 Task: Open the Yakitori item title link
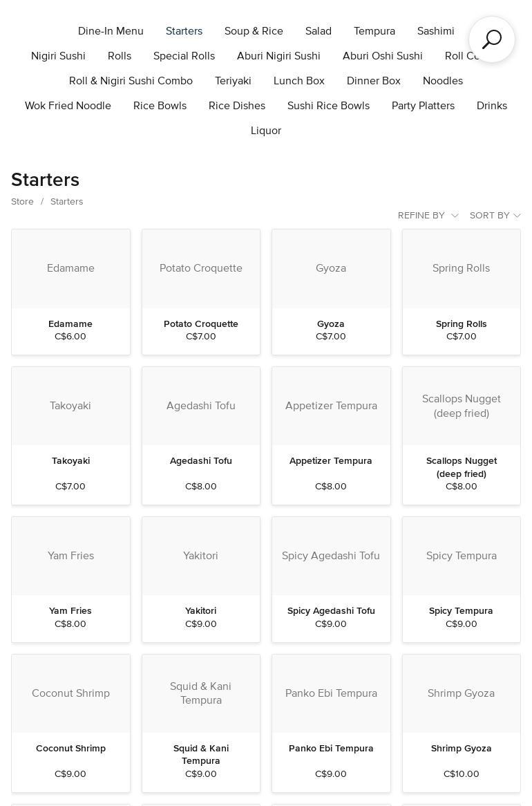click(200, 611)
